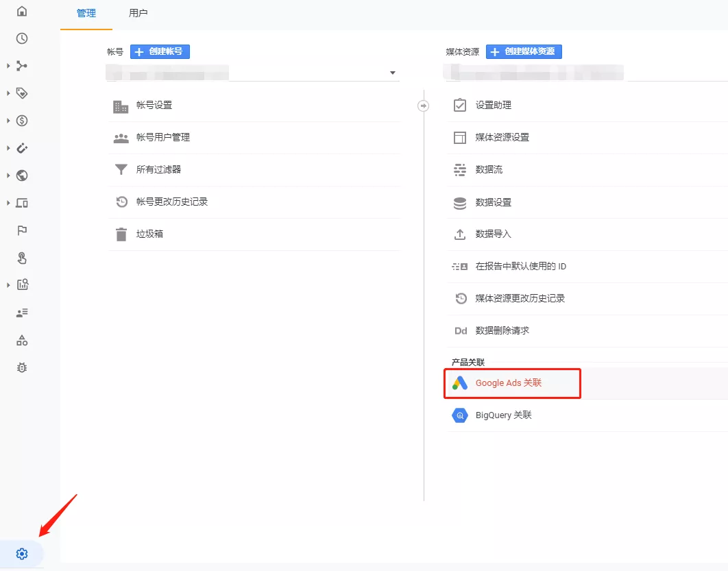Viewport: 728px width, 571px height.
Task: Open the Home icon in sidebar
Action: 22,12
